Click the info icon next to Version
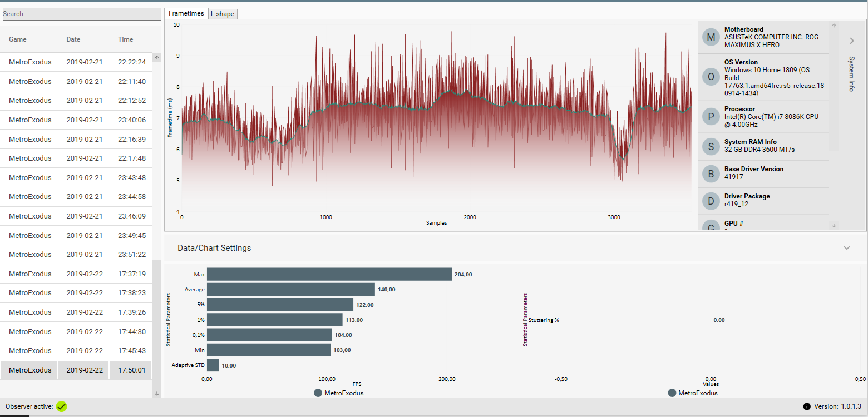The image size is (868, 417). click(x=807, y=406)
